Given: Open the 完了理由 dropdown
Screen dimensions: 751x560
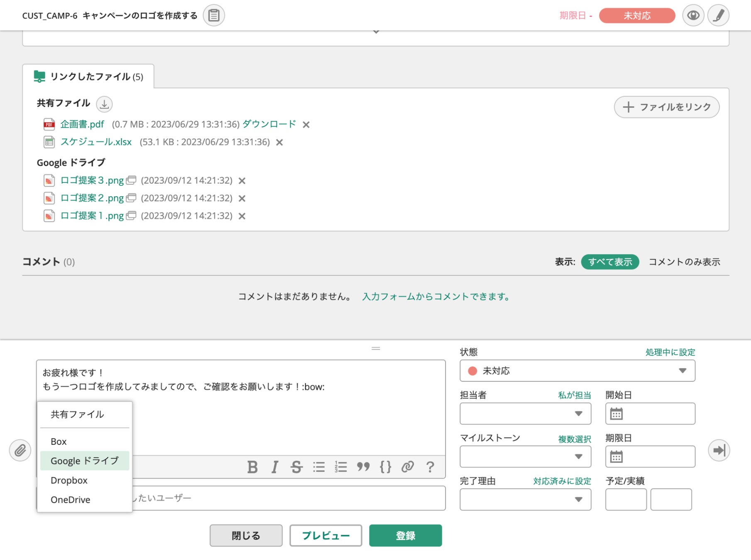Looking at the screenshot, I should pyautogui.click(x=526, y=499).
